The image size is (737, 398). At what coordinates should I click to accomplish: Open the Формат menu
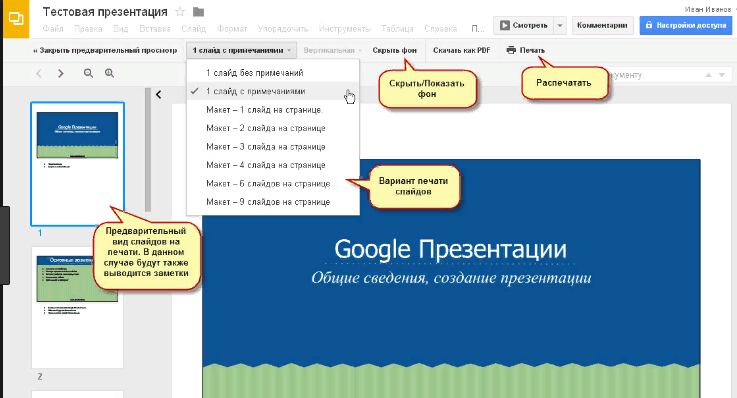(x=232, y=29)
